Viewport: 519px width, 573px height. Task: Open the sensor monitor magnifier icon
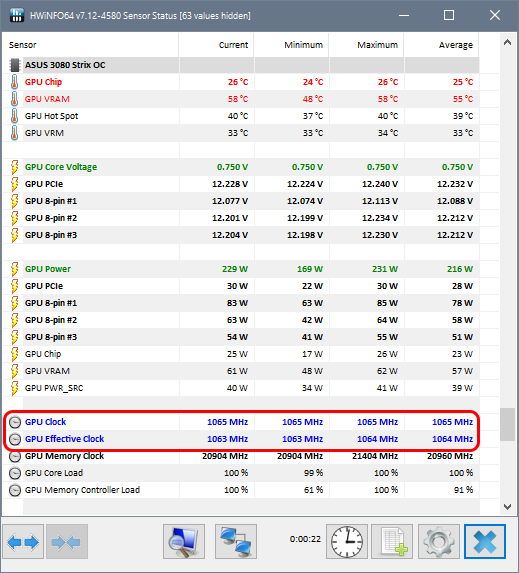click(184, 542)
